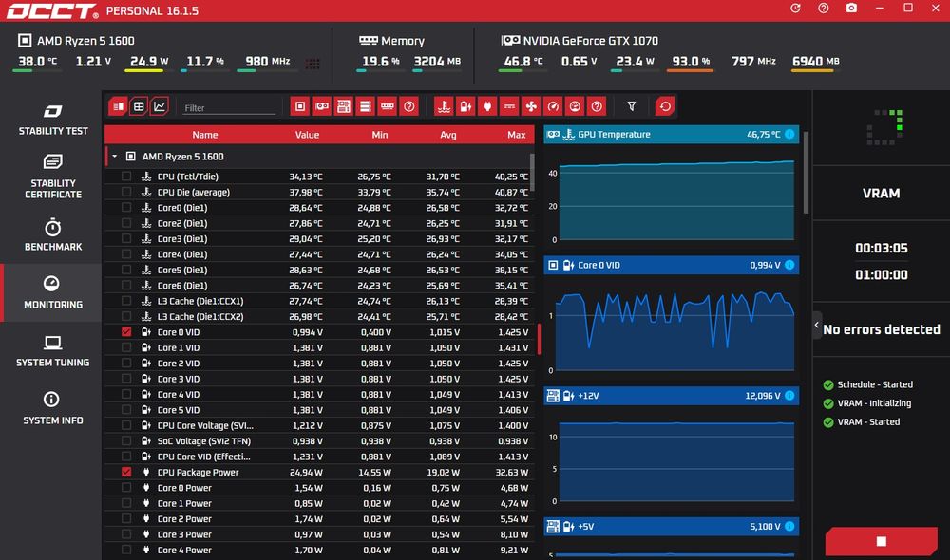
Task: Switch to the graph-only view
Action: pos(160,106)
